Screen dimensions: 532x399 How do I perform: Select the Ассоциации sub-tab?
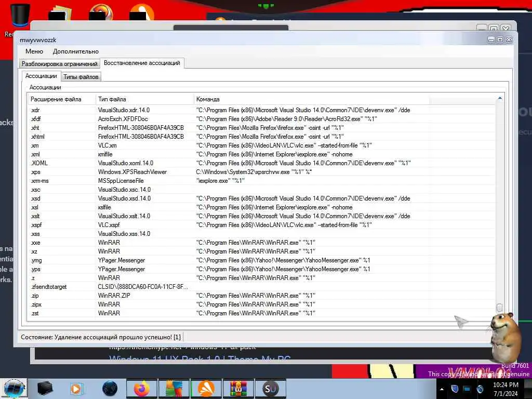[41, 76]
